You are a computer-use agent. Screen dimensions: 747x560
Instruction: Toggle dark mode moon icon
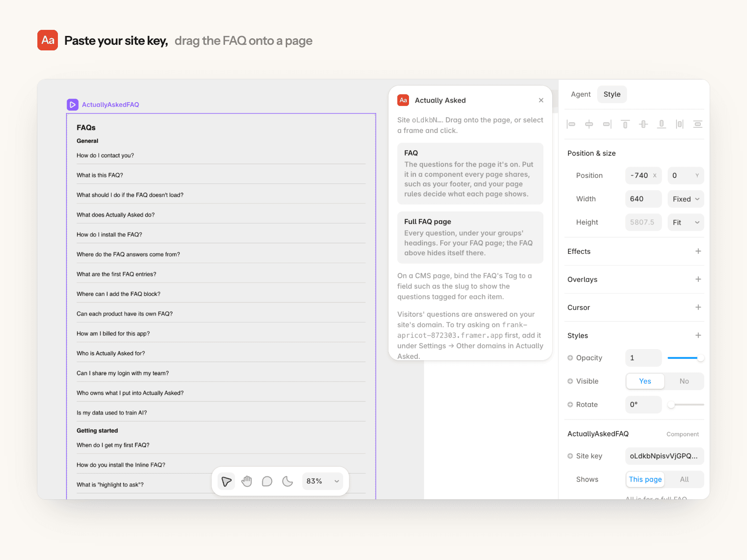288,481
